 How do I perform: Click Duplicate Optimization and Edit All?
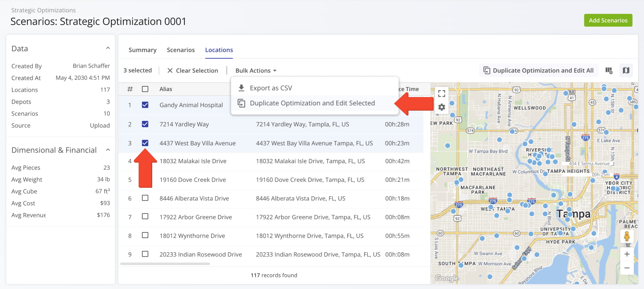[538, 71]
